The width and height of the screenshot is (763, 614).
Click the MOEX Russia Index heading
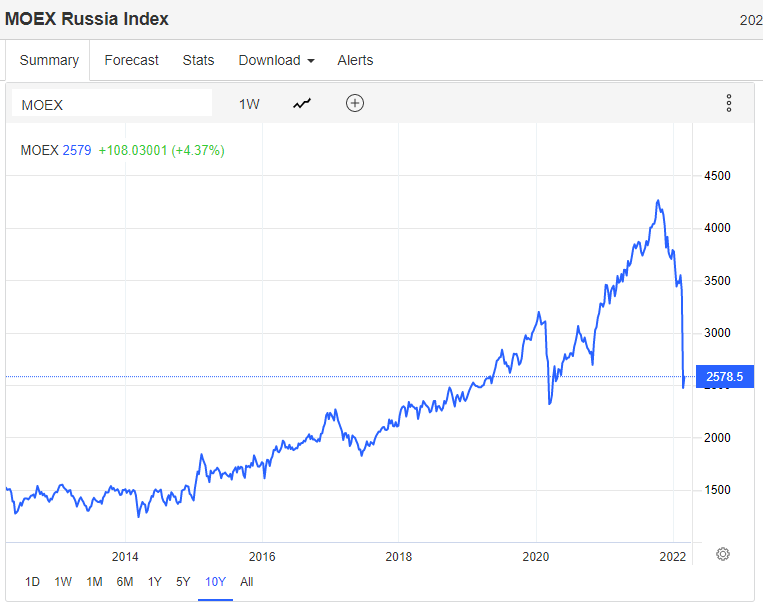tap(87, 19)
